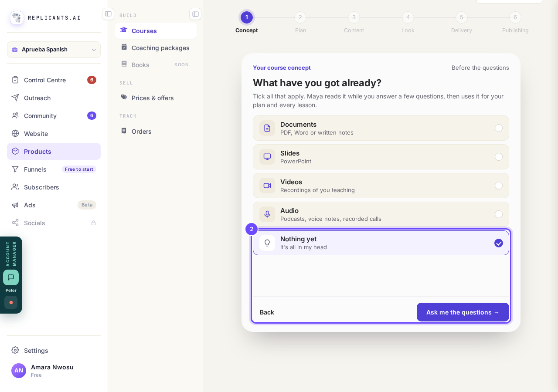Click the Nothing yet lightbulb icon
Viewport: 558px width, 392px height.
coord(267,243)
